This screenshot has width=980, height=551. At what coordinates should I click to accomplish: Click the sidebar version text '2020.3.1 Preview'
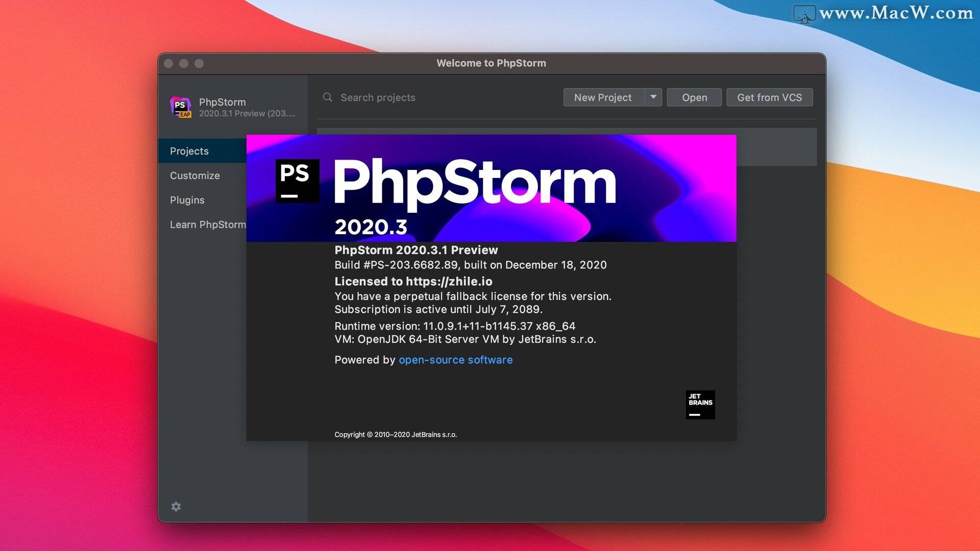coord(247,113)
